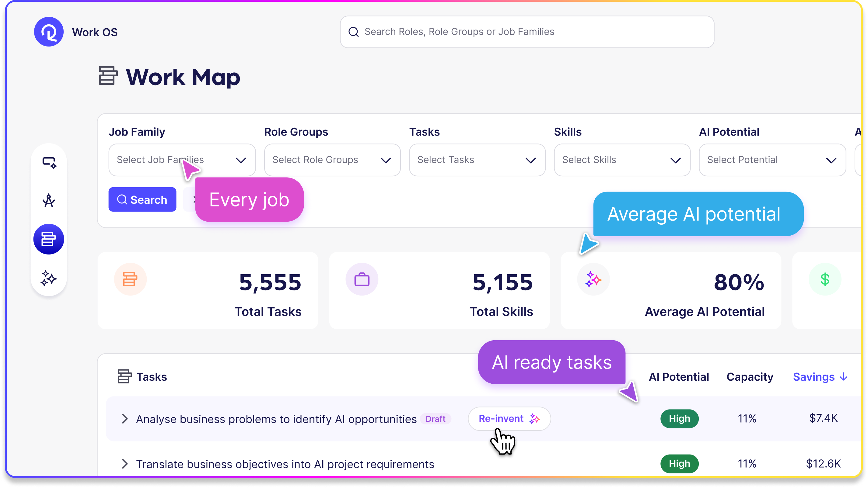Sort by the Capacity column header
The height and width of the screenshot is (488, 868).
pyautogui.click(x=750, y=377)
